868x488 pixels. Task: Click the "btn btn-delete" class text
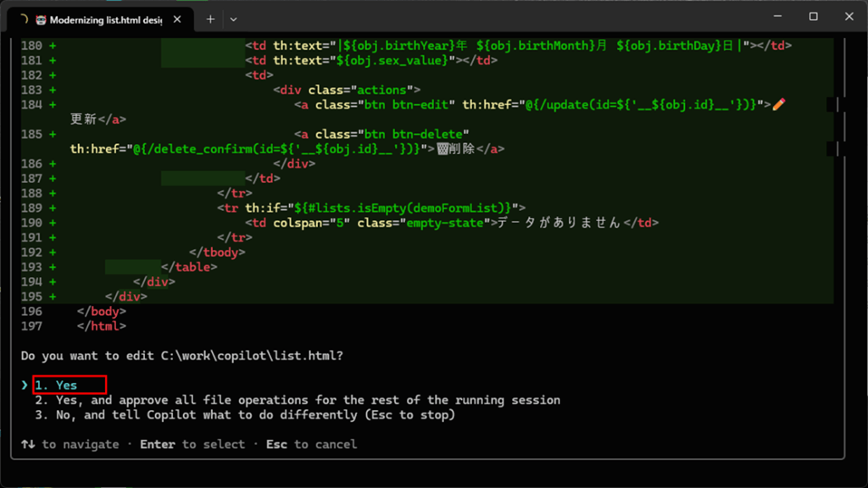pyautogui.click(x=414, y=134)
